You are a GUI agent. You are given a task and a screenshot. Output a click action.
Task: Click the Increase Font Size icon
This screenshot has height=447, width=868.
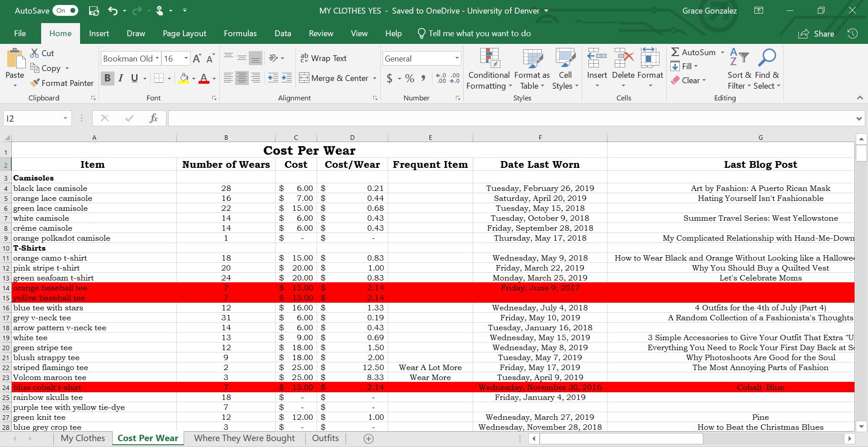(197, 59)
